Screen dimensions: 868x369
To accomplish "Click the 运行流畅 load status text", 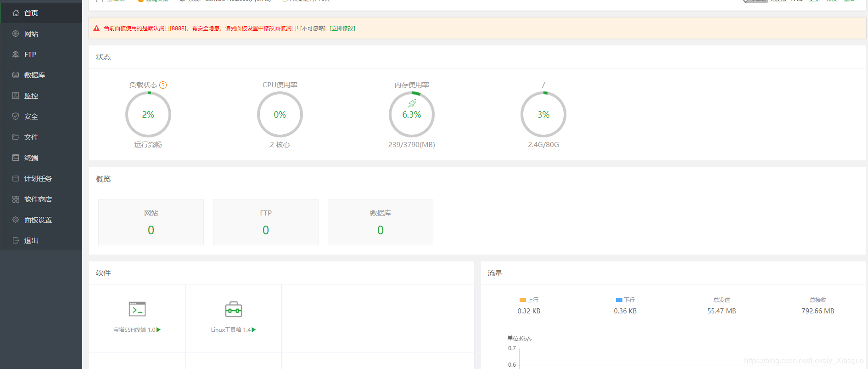I will tap(148, 145).
